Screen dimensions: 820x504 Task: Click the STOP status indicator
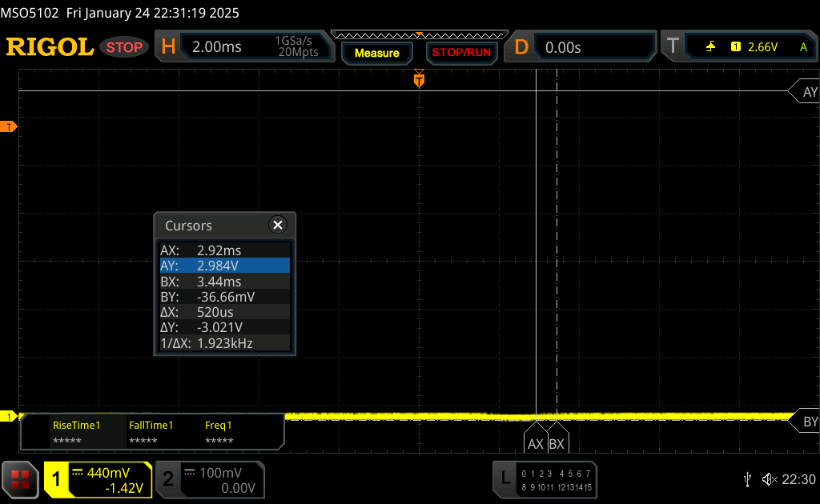124,47
